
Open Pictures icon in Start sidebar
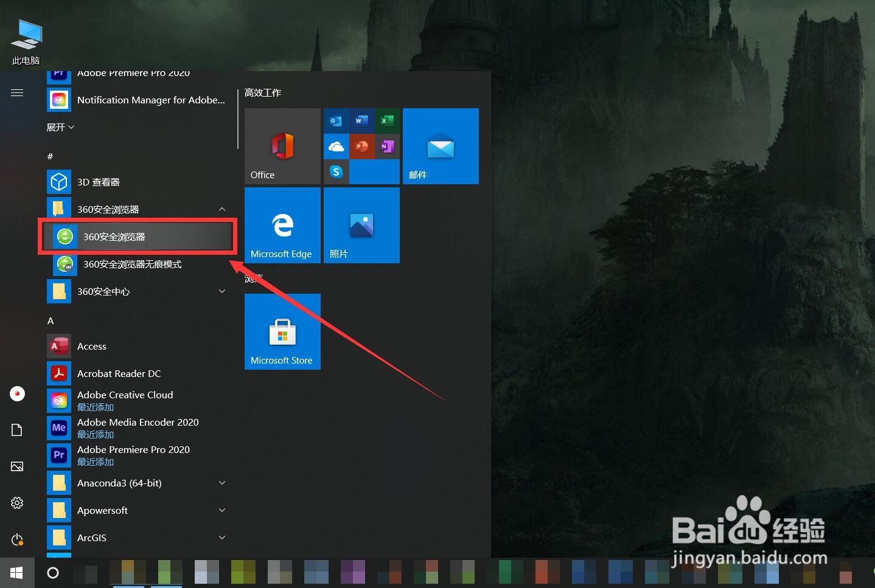(17, 466)
